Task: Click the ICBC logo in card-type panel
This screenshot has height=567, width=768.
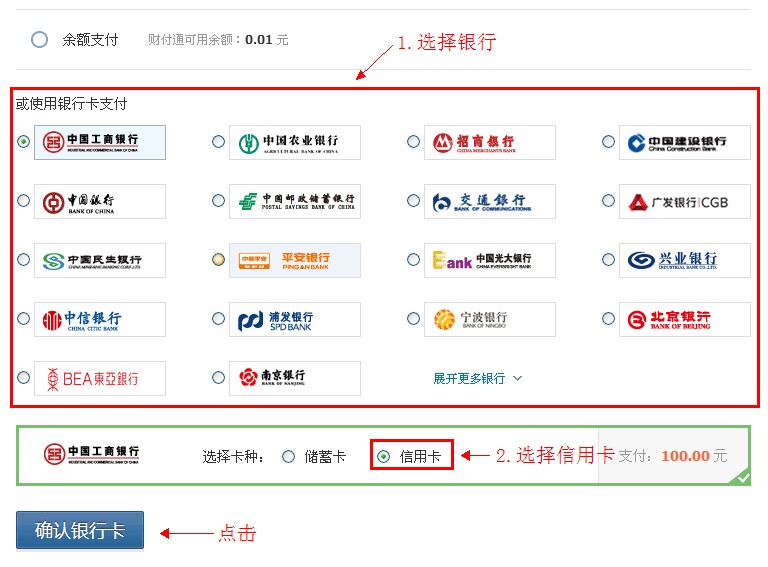Action: [x=92, y=454]
